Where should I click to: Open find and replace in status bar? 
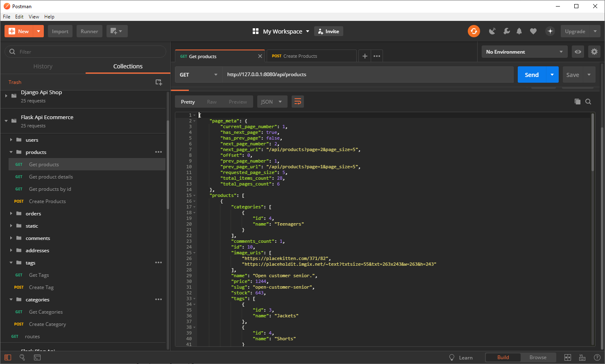pyautogui.click(x=23, y=357)
